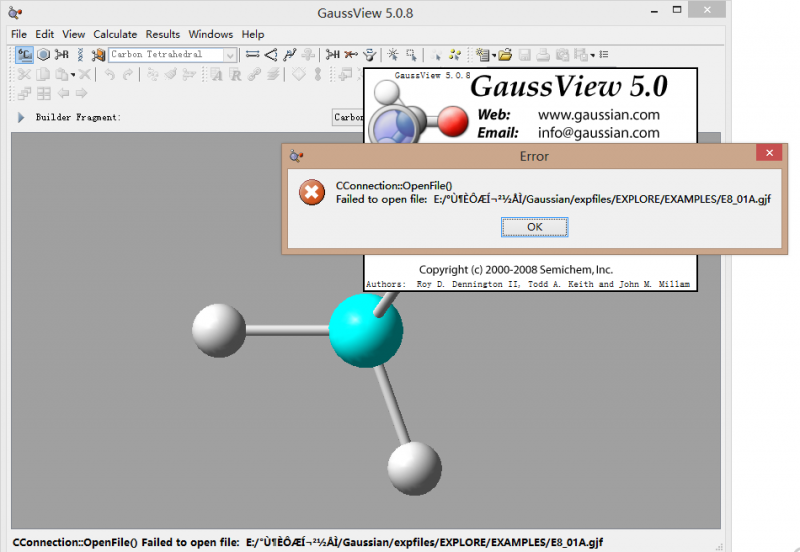This screenshot has height=552, width=800.
Task: Activate the Modify Dihedral tool
Action: [x=289, y=54]
